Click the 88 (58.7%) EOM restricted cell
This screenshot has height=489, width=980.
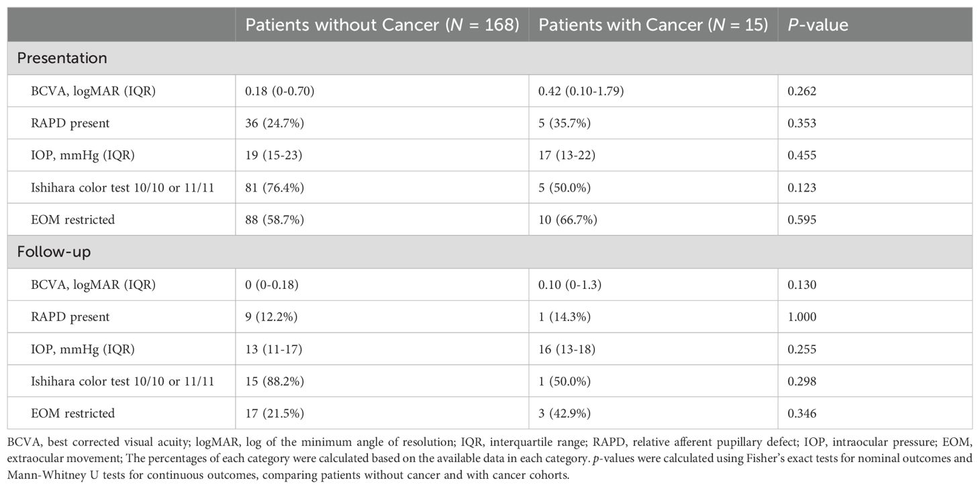[270, 220]
